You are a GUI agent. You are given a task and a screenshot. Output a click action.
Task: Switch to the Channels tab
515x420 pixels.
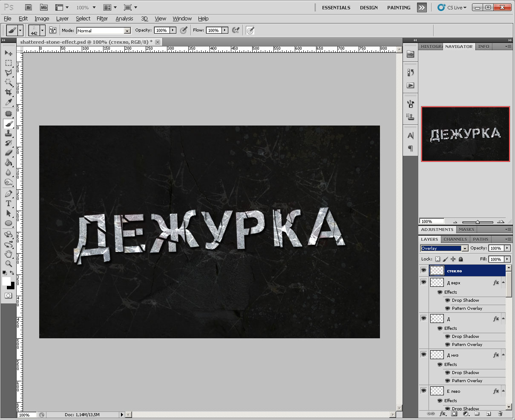455,239
